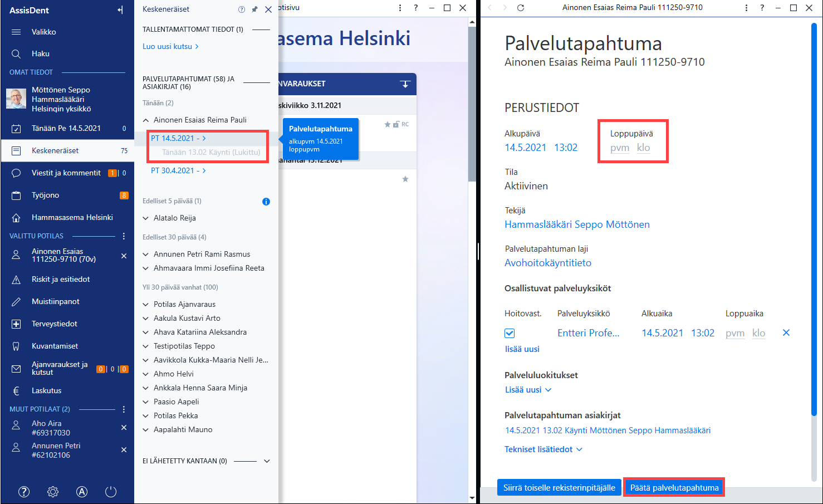Collapse the AssisDent sidebar with arrow icon
The width and height of the screenshot is (823, 504).
(120, 10)
